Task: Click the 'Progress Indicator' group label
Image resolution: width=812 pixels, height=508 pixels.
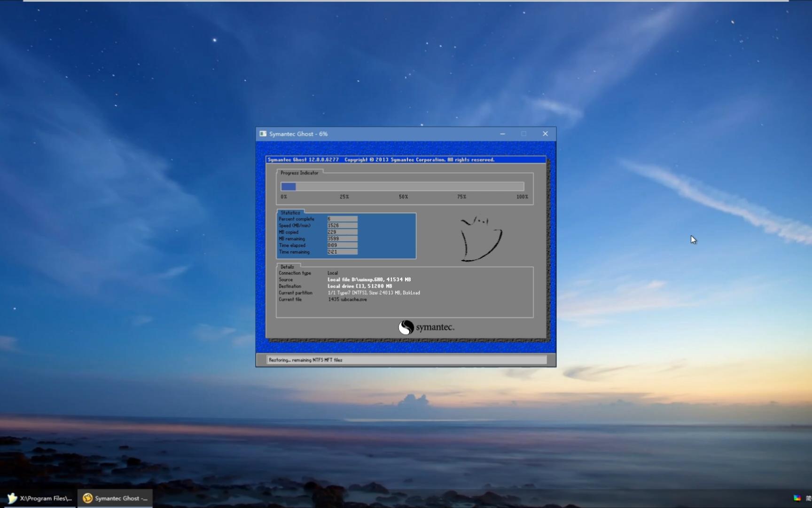Action: click(x=299, y=173)
